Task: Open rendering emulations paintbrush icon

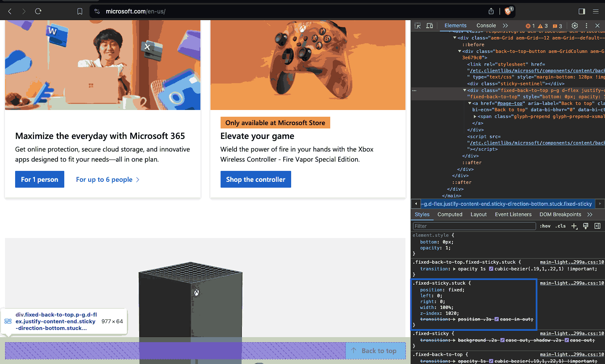Action: point(586,226)
